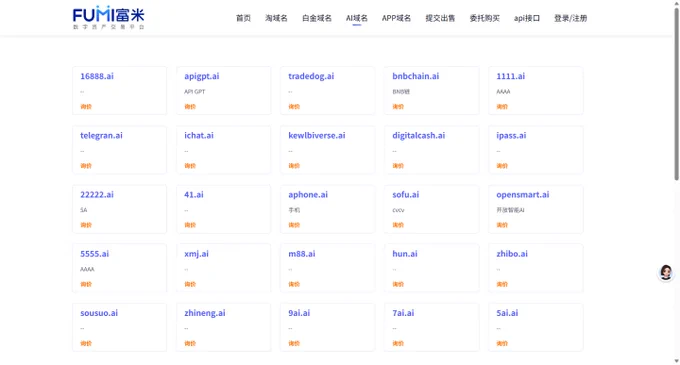Click 询价 under opensmart.ai
The image size is (680, 365).
point(502,225)
